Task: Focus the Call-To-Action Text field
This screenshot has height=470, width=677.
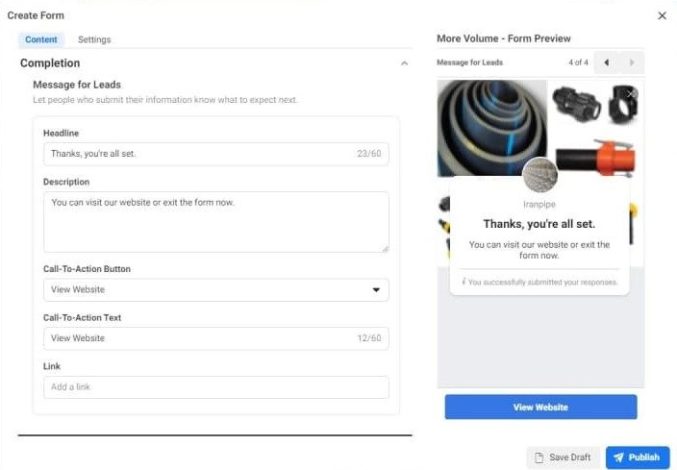Action: [200, 338]
